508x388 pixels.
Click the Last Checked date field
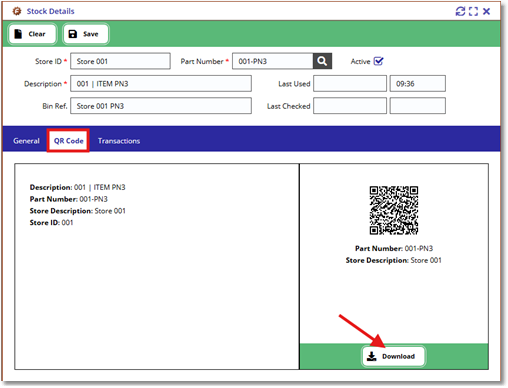(x=350, y=106)
